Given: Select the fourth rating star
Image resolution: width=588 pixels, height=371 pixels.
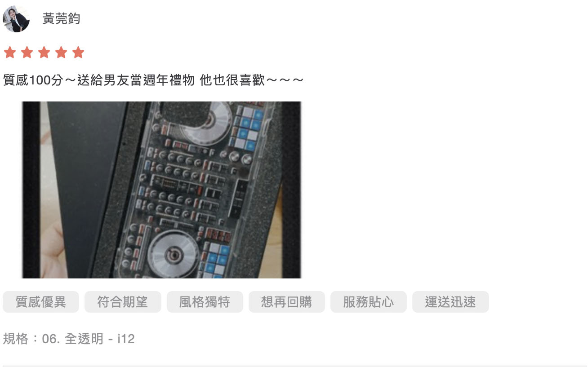Looking at the screenshot, I should 61,53.
